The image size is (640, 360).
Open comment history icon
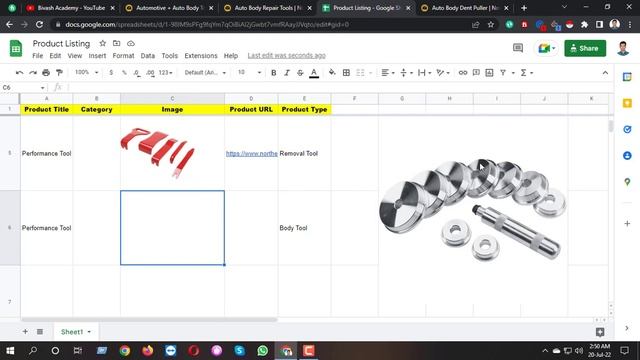[x=518, y=48]
